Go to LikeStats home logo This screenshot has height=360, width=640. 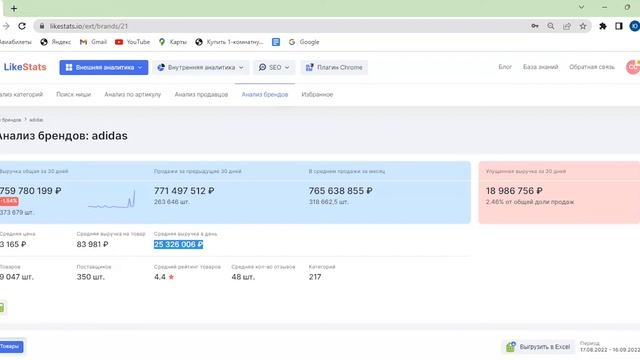pos(25,67)
